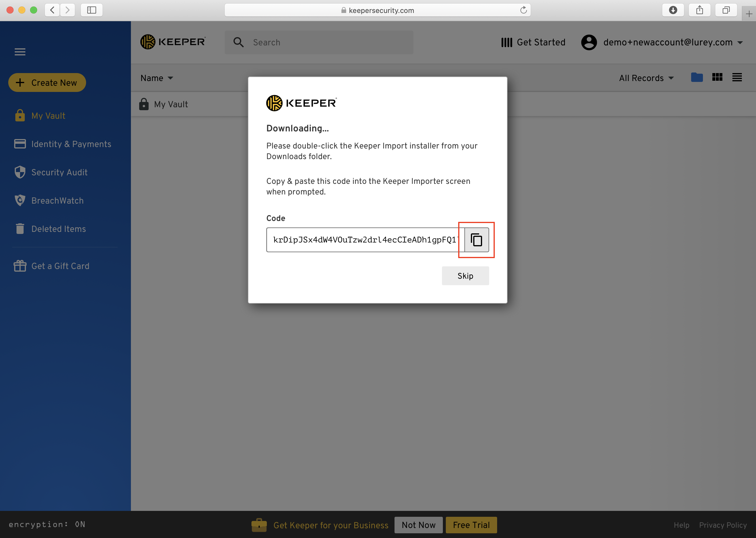Go forward in Safari
Screen dimensions: 756x538
(67, 10)
